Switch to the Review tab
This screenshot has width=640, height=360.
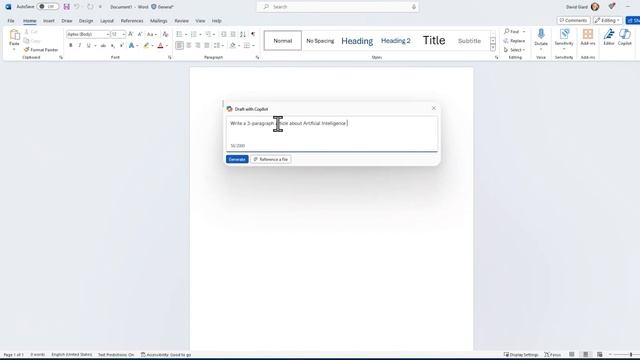(x=182, y=20)
